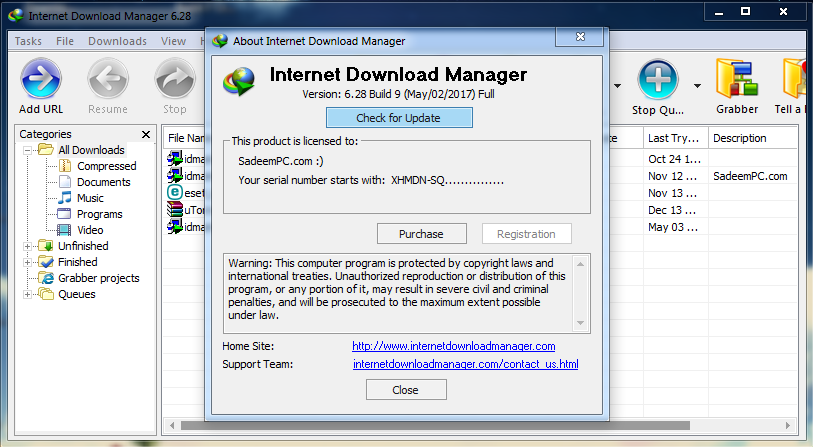Select the Unfinished category
Screen dimensions: 813x447
pos(83,246)
